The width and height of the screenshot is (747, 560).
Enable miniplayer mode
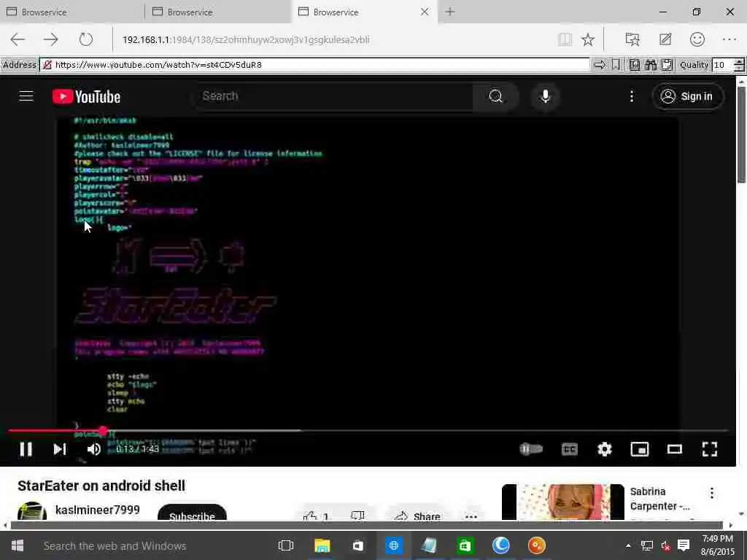[639, 449]
